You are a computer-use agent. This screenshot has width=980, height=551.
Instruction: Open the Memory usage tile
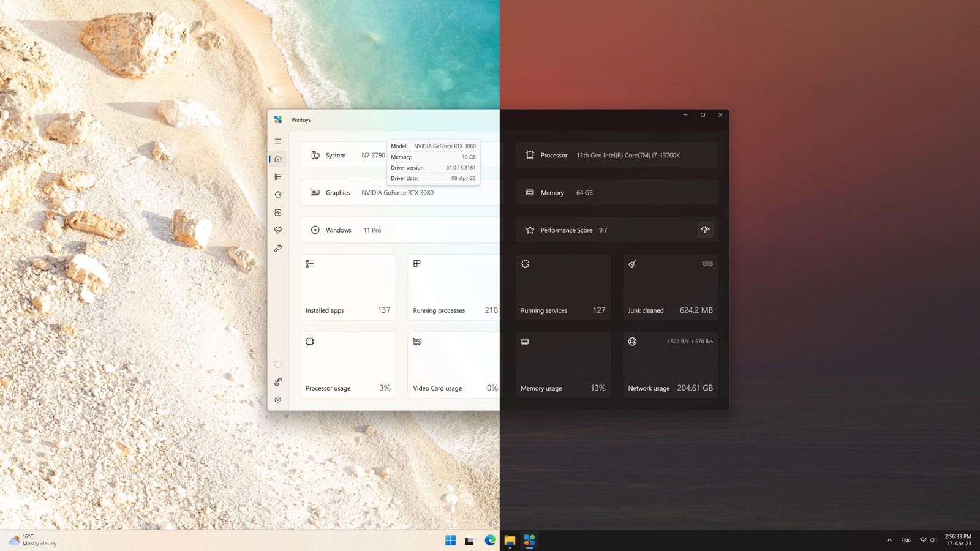pyautogui.click(x=563, y=365)
